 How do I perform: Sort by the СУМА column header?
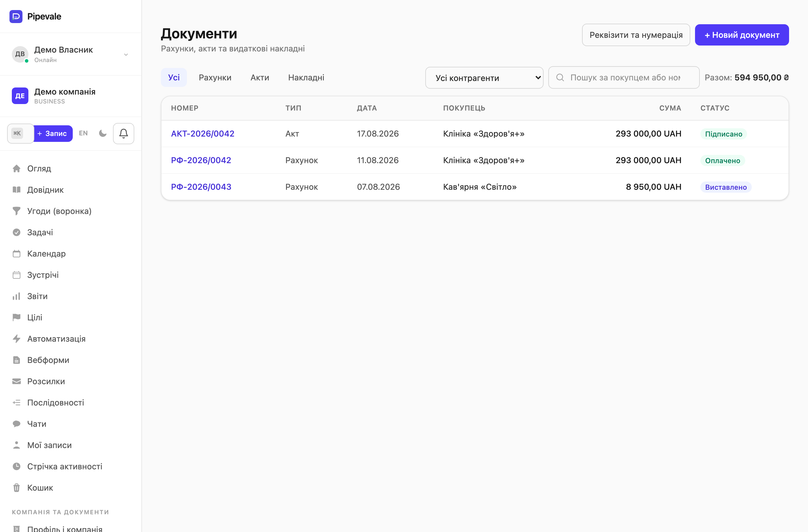click(x=670, y=108)
